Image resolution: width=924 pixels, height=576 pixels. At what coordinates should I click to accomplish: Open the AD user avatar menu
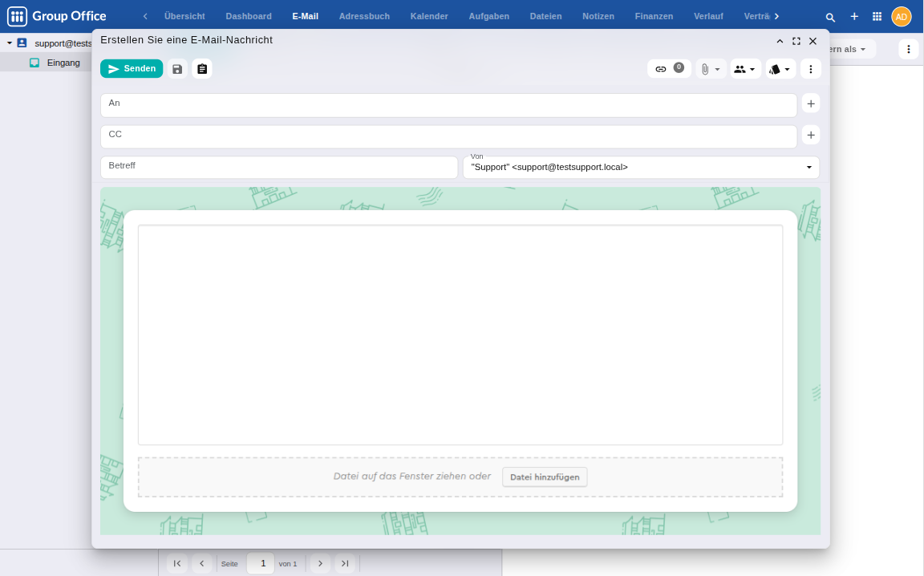[901, 17]
